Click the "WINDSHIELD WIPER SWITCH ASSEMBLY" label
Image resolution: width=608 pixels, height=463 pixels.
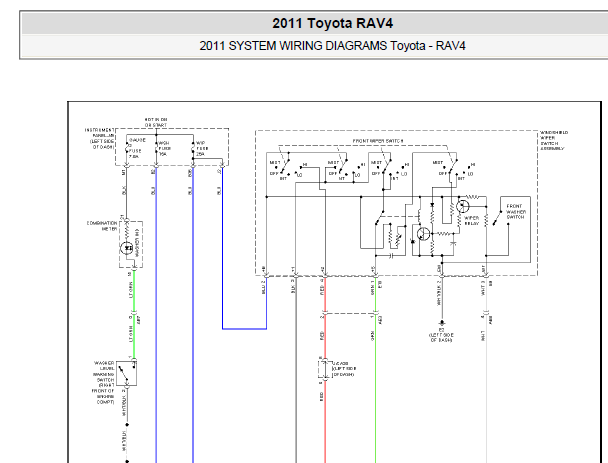(x=554, y=140)
